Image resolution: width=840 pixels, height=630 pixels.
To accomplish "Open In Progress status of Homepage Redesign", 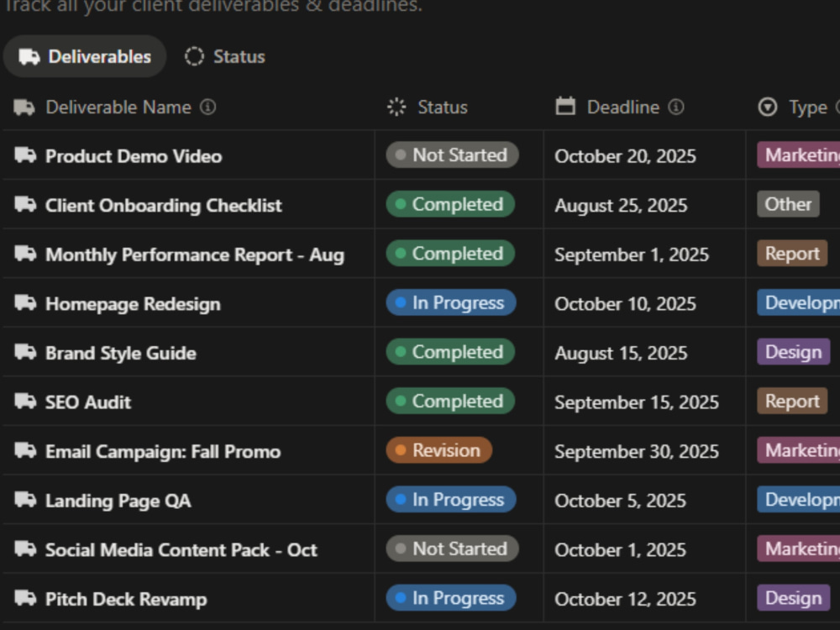I will tap(450, 302).
